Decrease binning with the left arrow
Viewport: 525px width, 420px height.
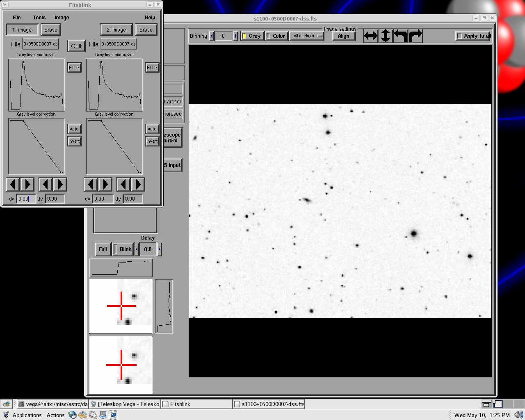click(x=212, y=36)
